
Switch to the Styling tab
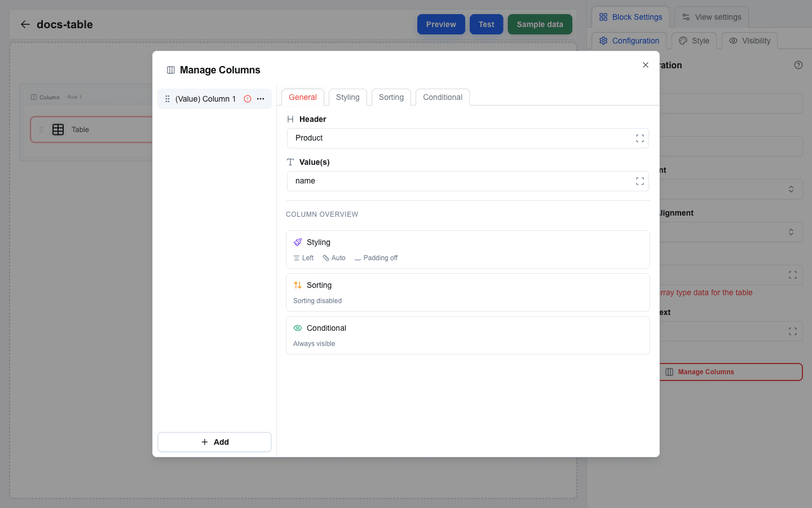pyautogui.click(x=348, y=97)
